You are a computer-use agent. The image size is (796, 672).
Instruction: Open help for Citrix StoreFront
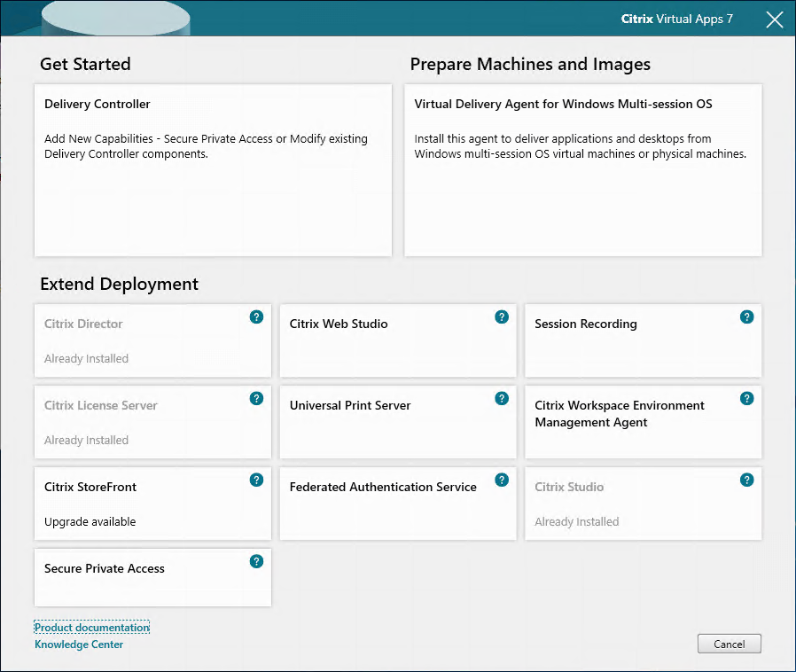tap(256, 480)
